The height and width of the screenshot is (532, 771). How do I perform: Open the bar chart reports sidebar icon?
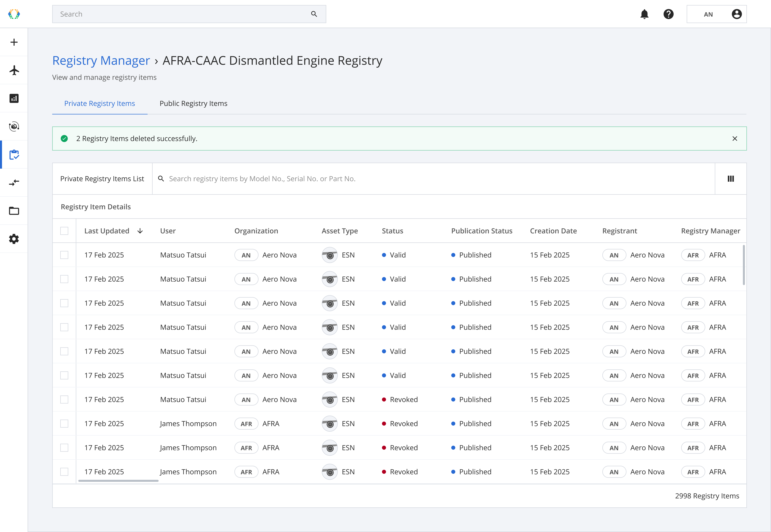pos(14,98)
